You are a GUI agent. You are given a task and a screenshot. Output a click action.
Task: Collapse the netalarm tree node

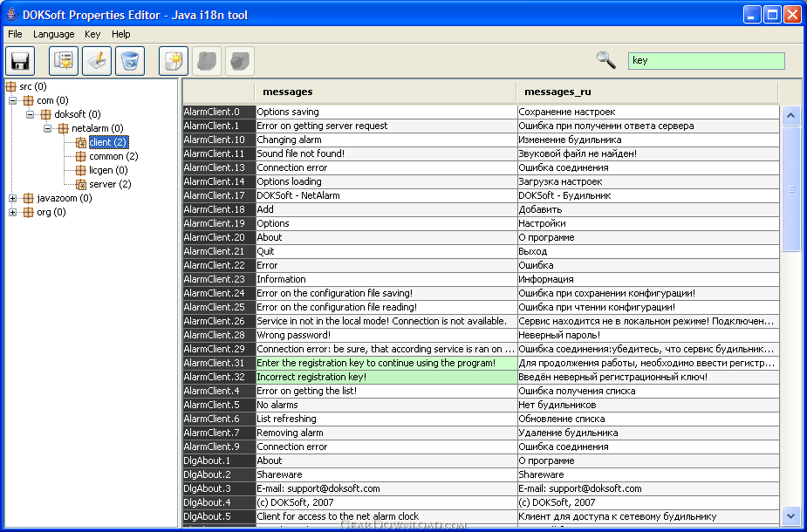[48, 128]
